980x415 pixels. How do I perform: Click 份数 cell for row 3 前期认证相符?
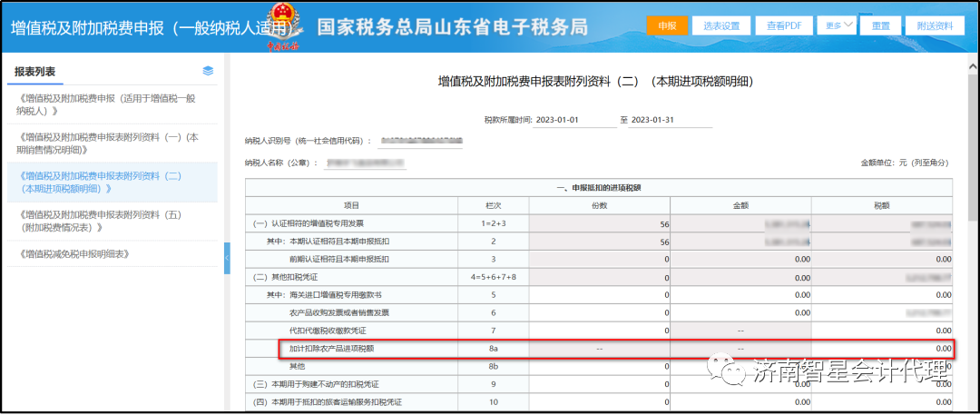pos(600,259)
